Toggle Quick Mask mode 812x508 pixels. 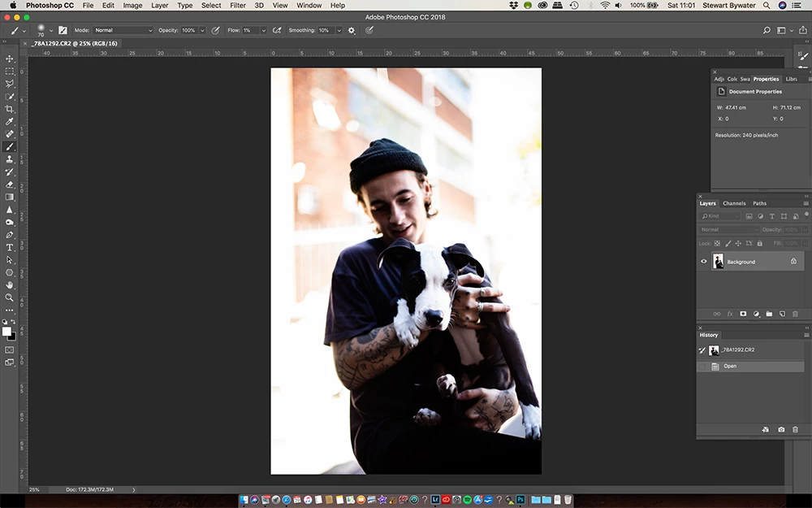click(9, 350)
